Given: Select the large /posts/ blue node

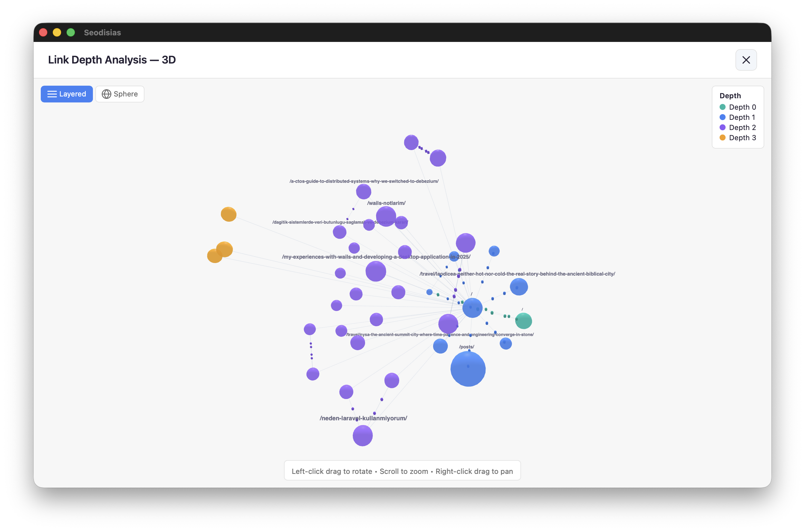Looking at the screenshot, I should (468, 369).
